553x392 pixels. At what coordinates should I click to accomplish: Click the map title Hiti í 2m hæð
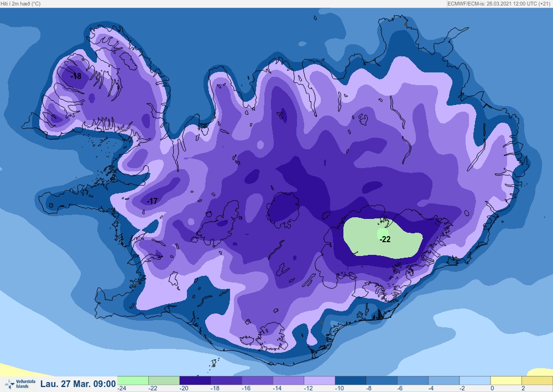pos(20,3)
